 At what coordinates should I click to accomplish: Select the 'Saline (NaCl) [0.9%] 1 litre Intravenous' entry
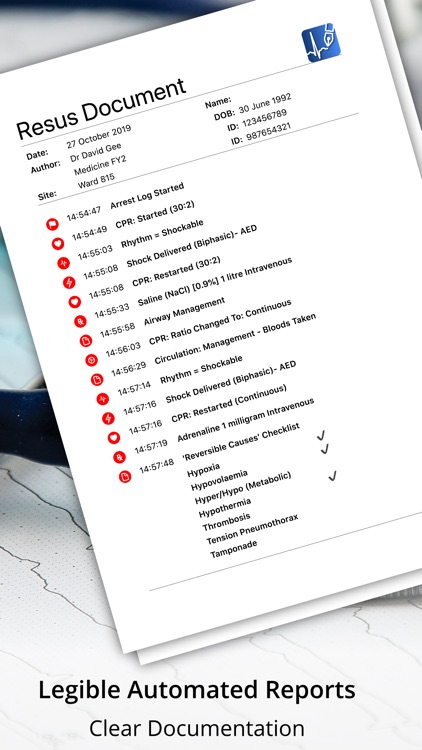coord(215,282)
